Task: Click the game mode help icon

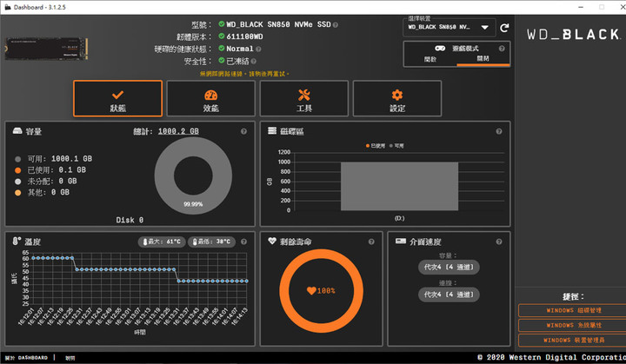Action: (502, 49)
